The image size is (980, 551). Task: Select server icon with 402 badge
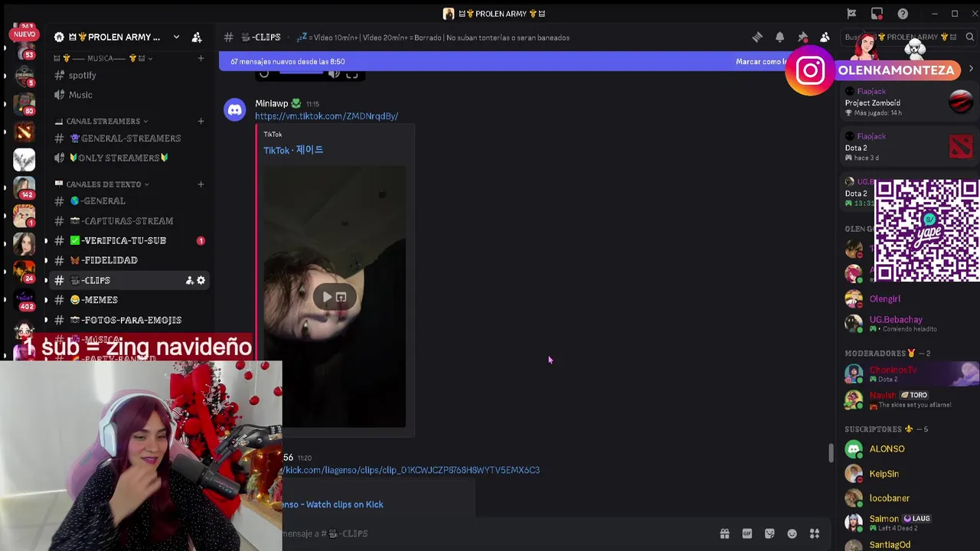[x=24, y=299]
